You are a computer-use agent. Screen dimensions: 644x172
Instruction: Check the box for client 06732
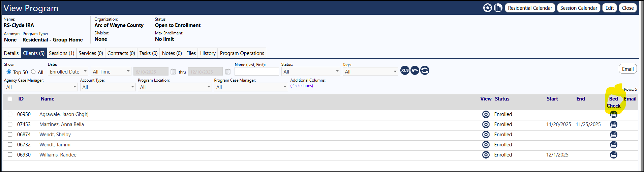coord(10,145)
